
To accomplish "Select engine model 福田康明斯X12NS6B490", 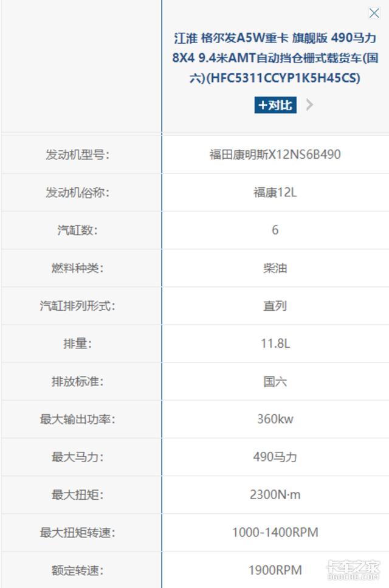I will point(275,154).
